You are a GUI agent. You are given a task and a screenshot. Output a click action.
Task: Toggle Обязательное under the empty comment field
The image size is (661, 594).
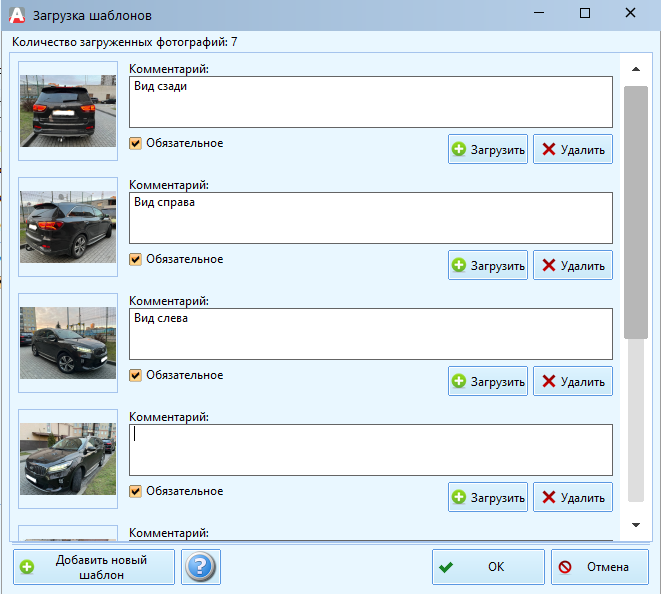tap(135, 491)
